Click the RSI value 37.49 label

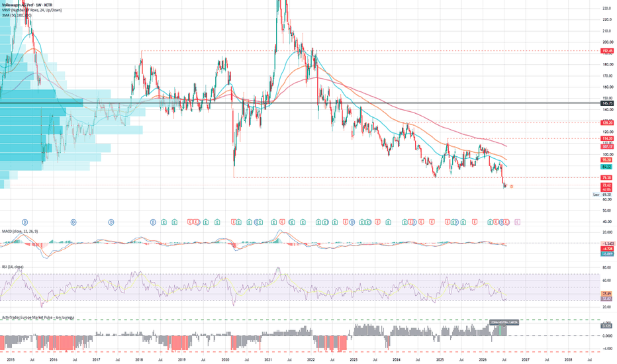(x=606, y=294)
